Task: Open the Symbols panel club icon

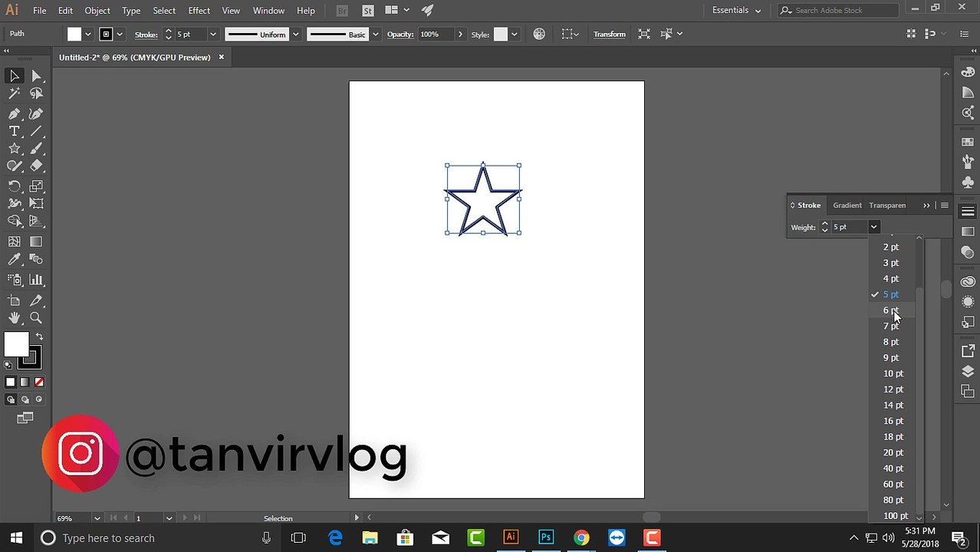Action: click(x=968, y=182)
